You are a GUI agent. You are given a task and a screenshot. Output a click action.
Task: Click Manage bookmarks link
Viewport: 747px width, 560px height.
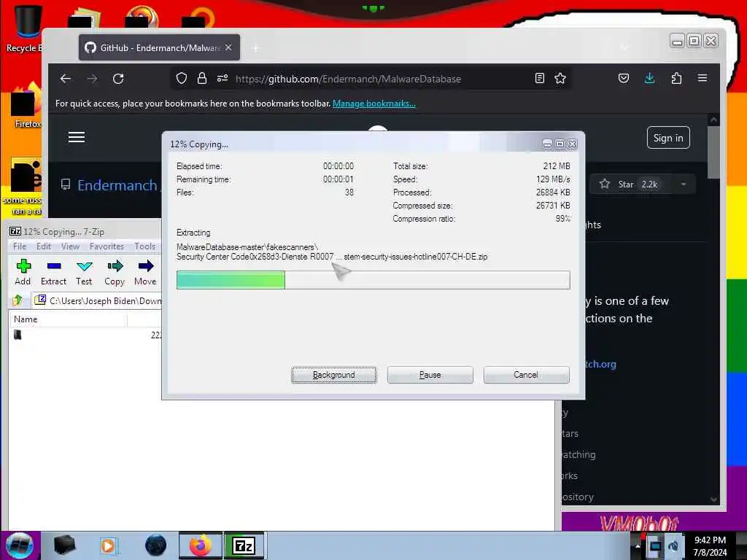374,104
